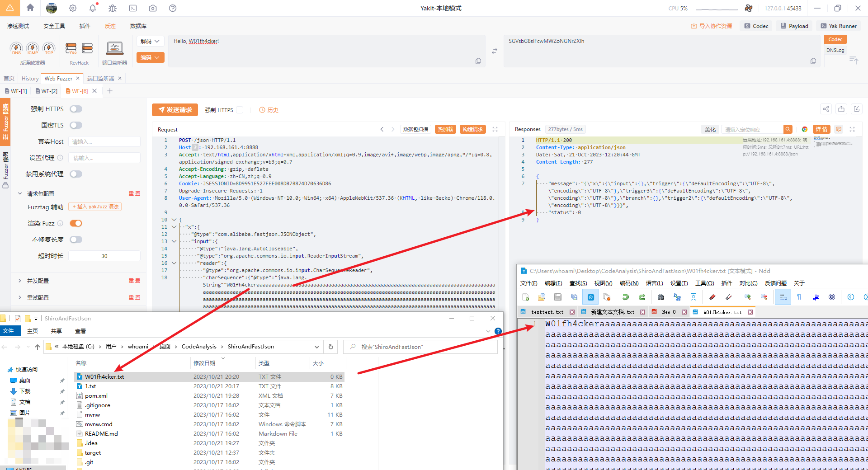Toggle Ndd show all characters pilcrow
The width and height of the screenshot is (868, 470).
[x=799, y=297]
